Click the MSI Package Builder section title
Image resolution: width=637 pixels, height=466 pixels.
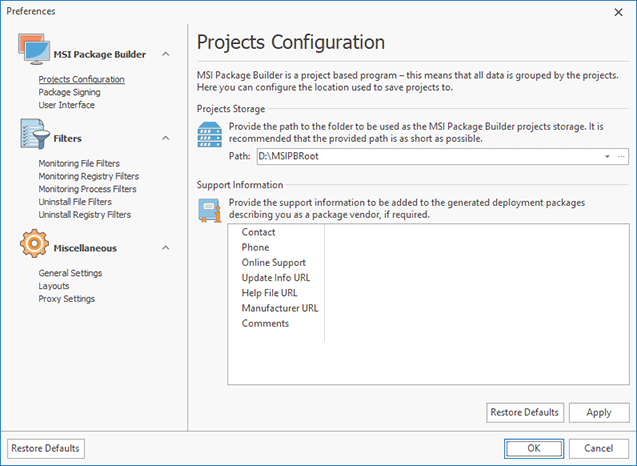coord(100,54)
